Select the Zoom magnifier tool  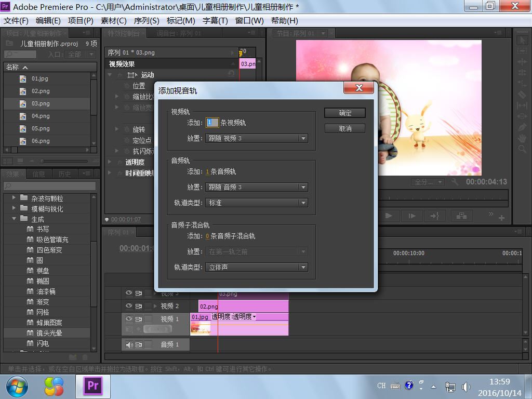click(x=522, y=149)
